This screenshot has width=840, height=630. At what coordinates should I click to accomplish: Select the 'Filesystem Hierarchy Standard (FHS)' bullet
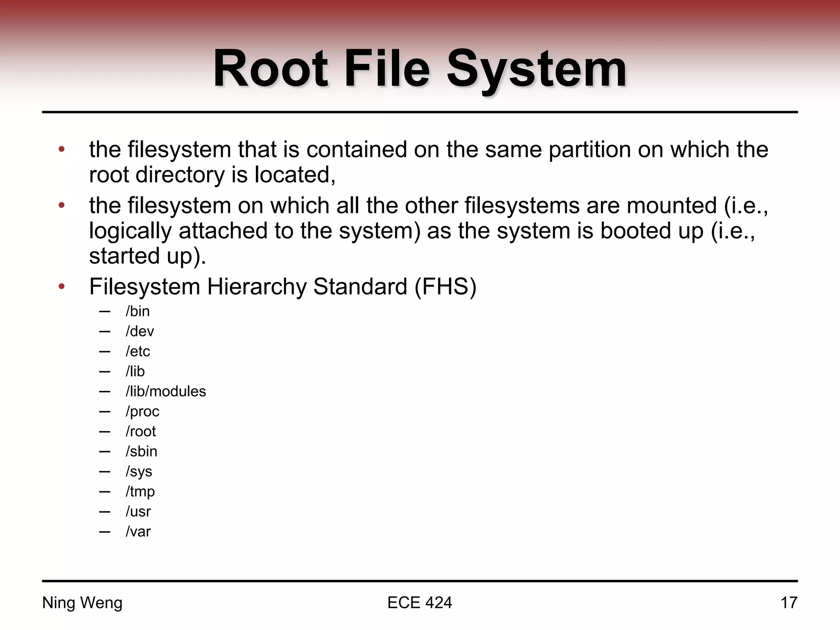283,286
